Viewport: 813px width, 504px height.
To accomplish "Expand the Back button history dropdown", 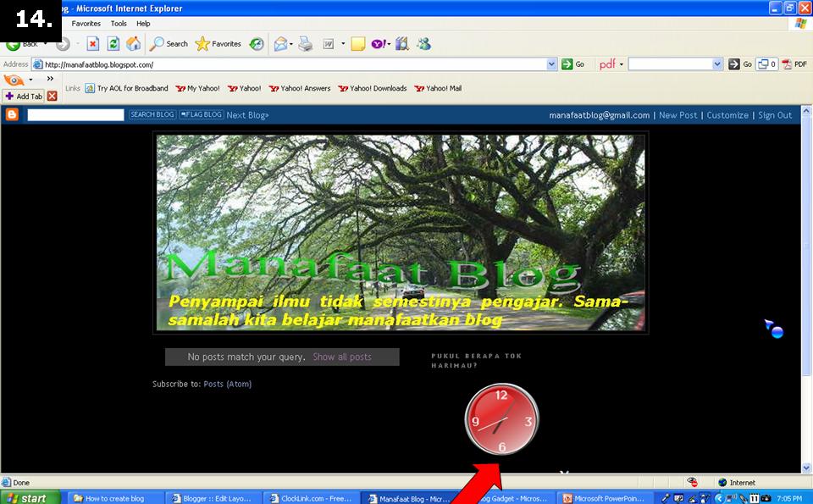I will (45, 44).
